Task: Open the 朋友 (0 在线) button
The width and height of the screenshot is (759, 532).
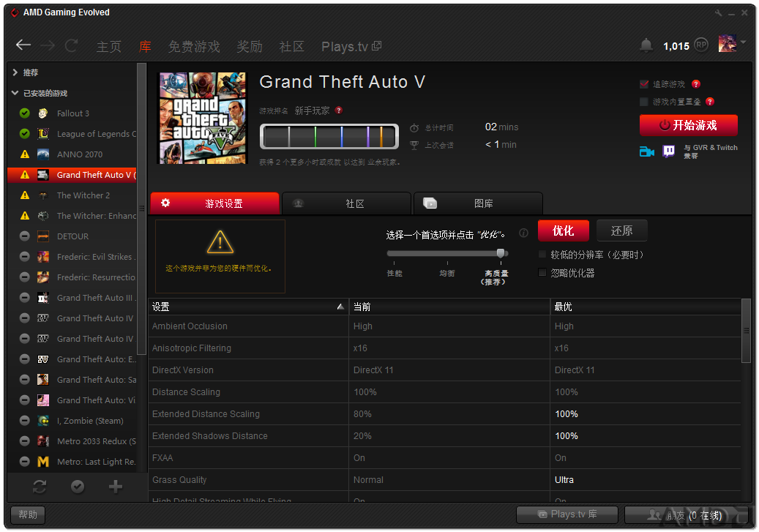Action: pos(687,514)
